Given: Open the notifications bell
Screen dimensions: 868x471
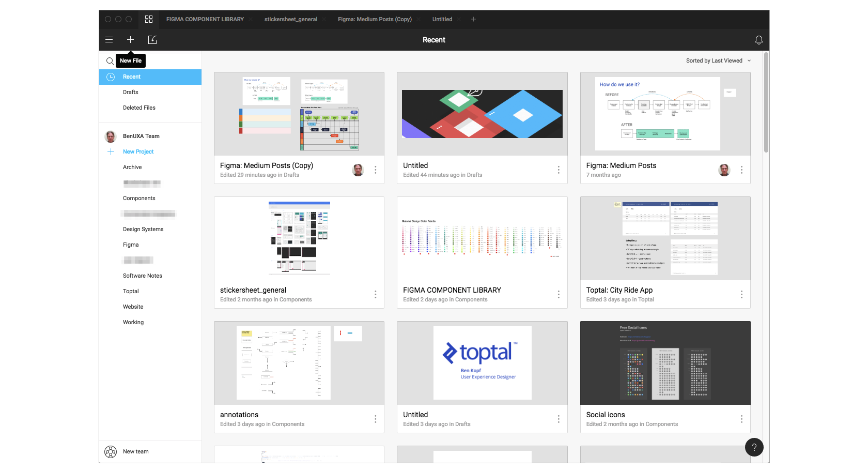Looking at the screenshot, I should pos(758,40).
